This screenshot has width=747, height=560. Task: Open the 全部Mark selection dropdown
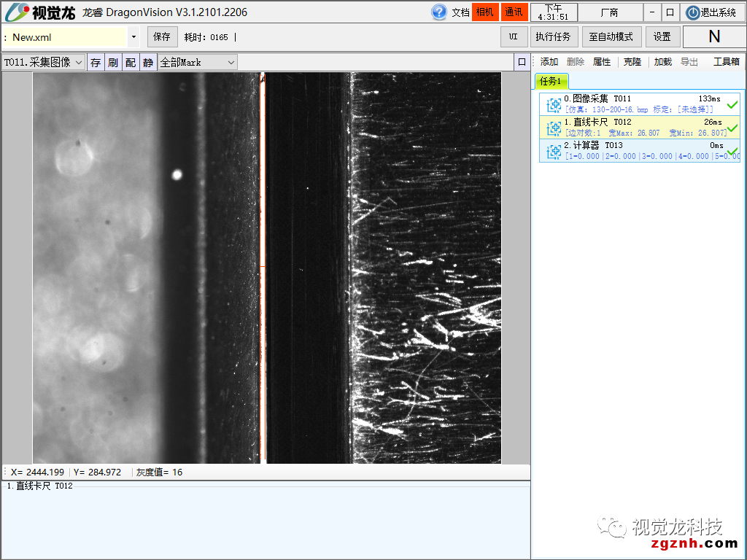click(198, 63)
